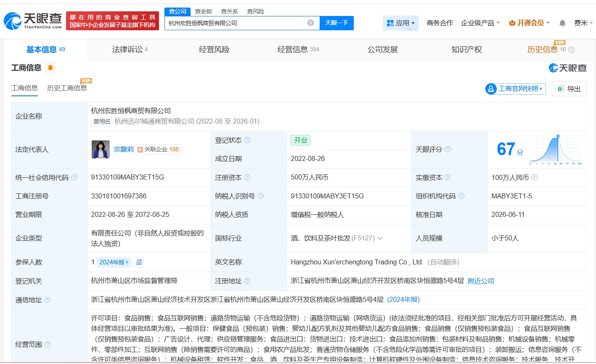596x364 pixels.
Task: Open legal representative 宗馥莉 profile link
Action: click(x=124, y=149)
